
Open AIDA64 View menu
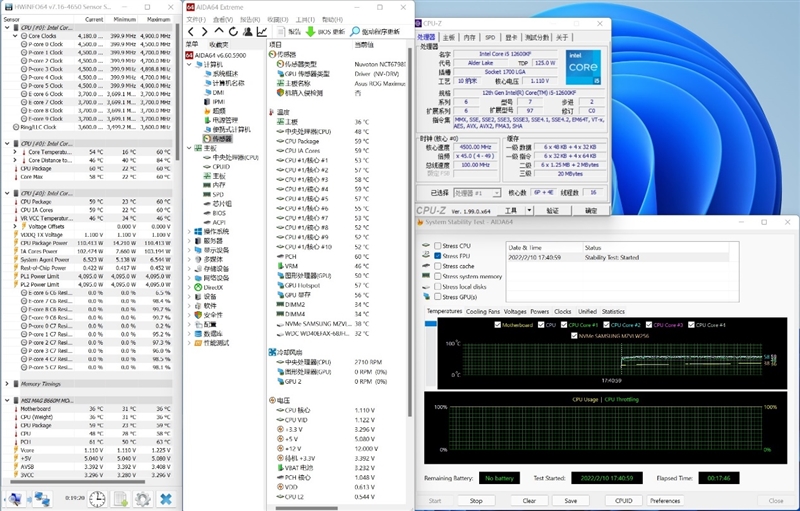[x=223, y=19]
